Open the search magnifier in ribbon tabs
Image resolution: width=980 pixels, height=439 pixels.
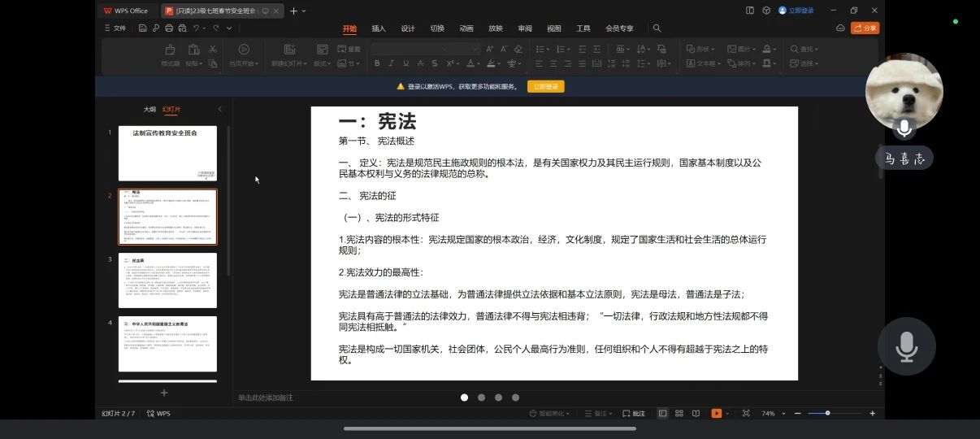point(657,28)
